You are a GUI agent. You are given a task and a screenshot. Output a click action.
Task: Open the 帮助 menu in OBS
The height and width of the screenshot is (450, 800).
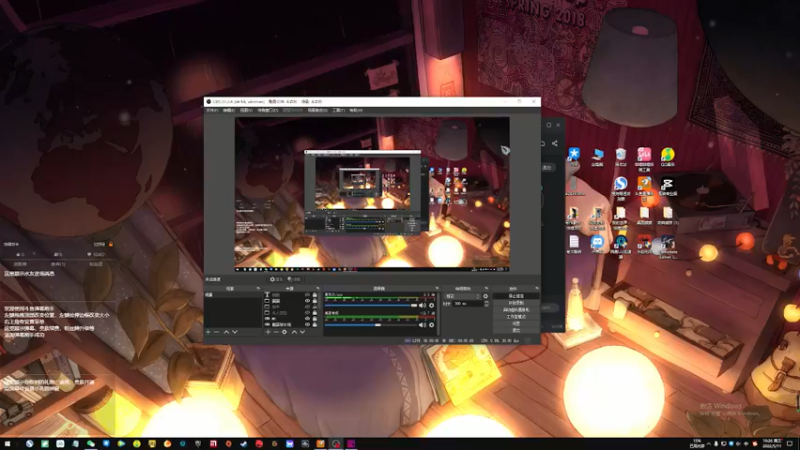pos(356,110)
